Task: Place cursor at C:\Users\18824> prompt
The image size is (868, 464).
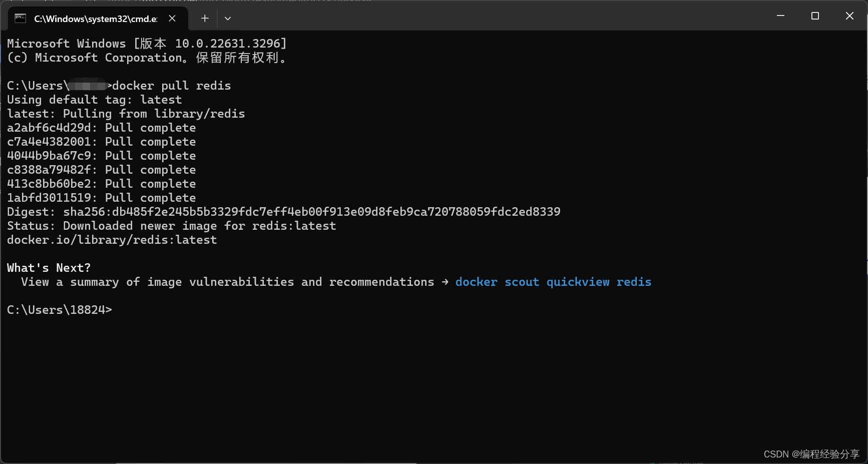Action: 60,310
